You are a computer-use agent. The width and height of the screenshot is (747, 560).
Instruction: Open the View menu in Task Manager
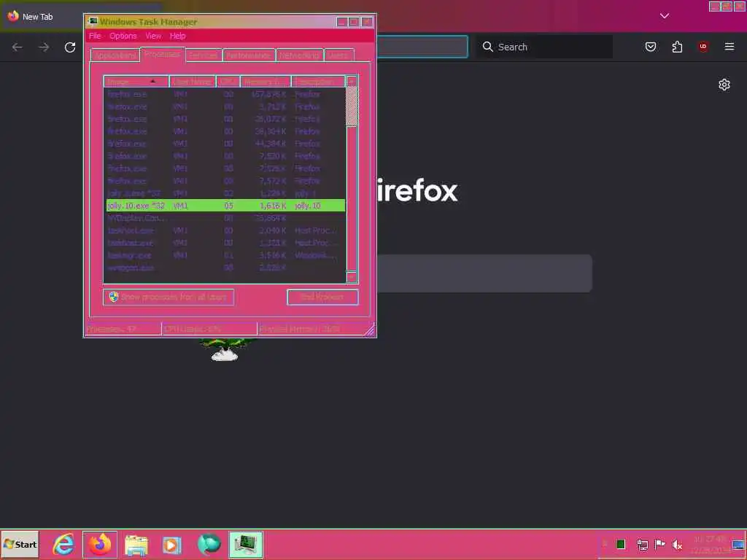coord(153,36)
